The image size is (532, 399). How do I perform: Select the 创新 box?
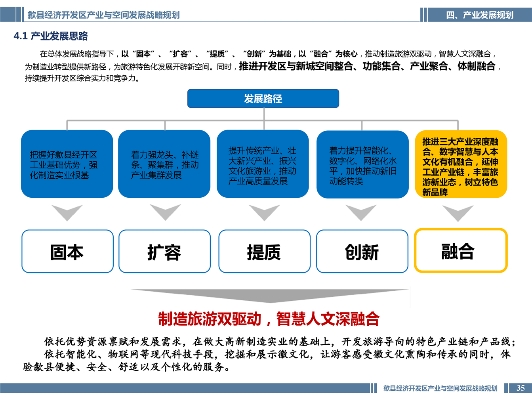coord(362,252)
